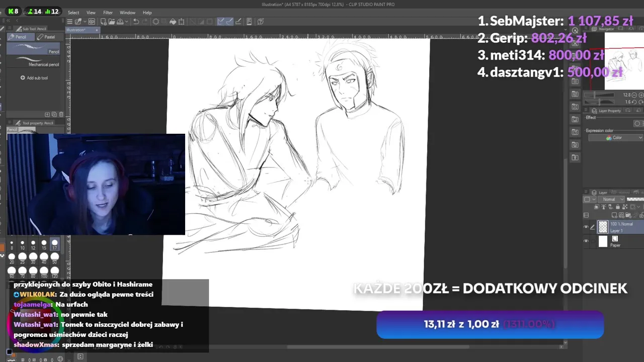Open the Filter menu
644x362 pixels.
click(x=108, y=13)
